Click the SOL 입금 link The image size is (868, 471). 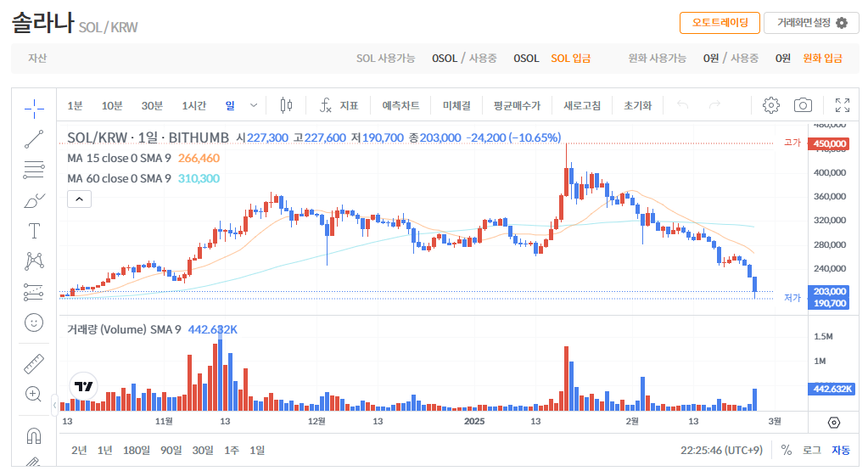pos(571,58)
